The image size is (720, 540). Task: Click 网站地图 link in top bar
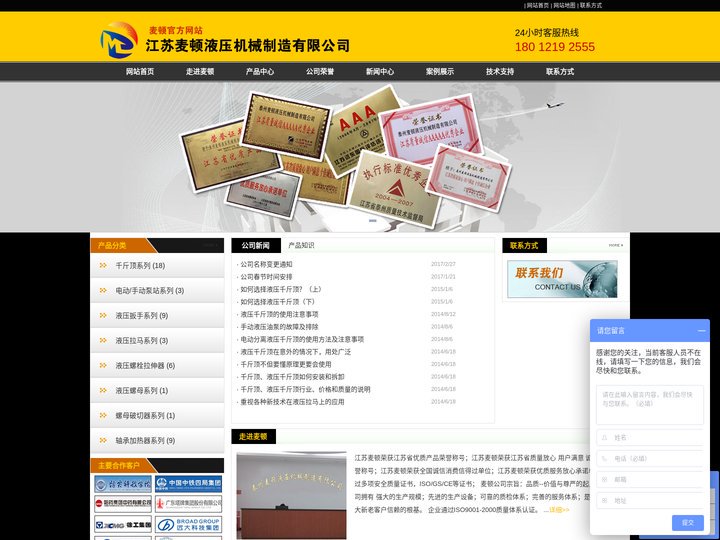point(564,6)
